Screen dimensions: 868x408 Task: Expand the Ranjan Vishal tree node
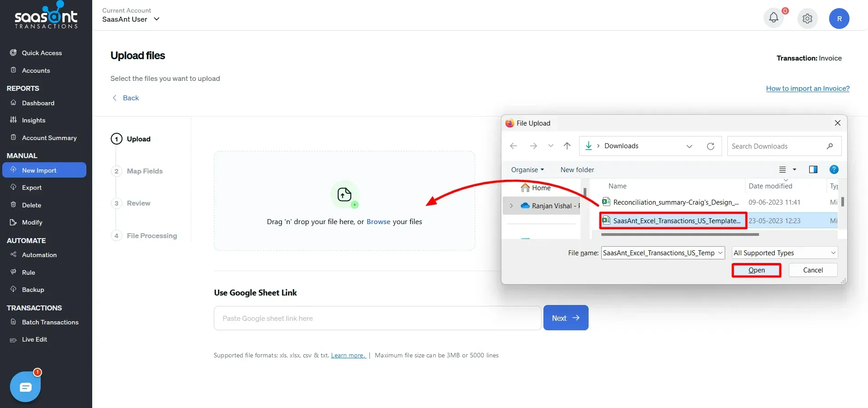coord(511,206)
